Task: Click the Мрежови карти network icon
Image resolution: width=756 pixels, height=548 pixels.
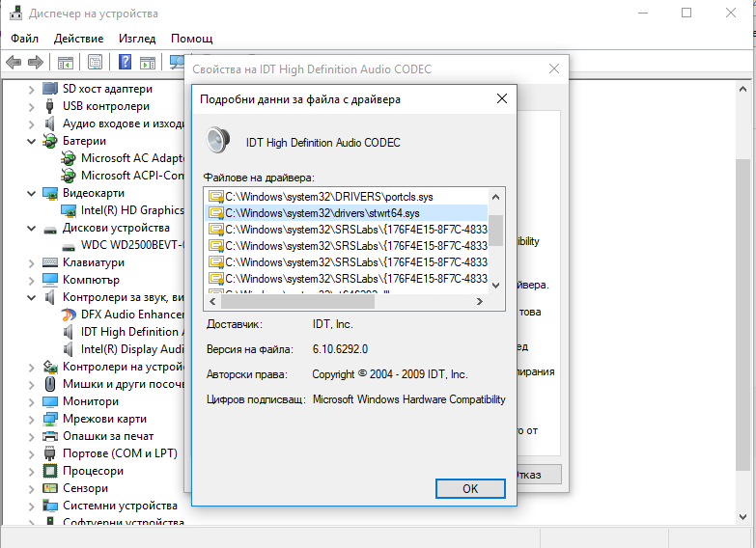Action: (50, 419)
